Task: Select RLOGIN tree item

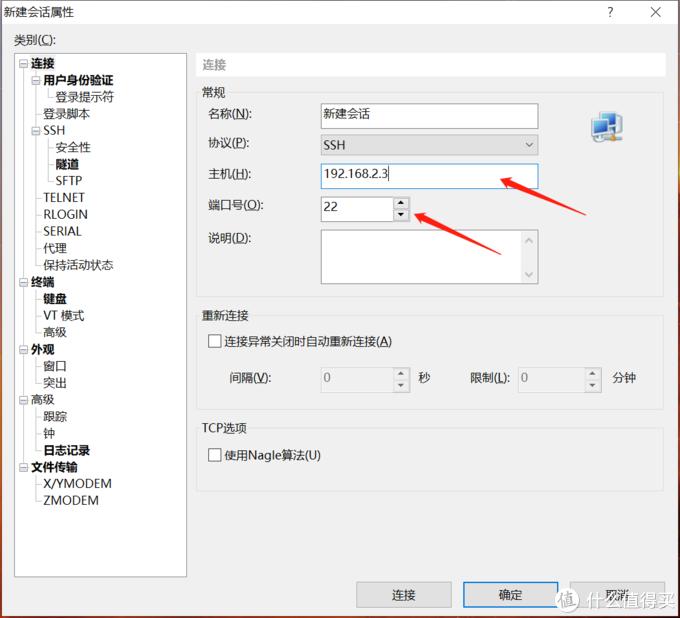Action: (65, 215)
